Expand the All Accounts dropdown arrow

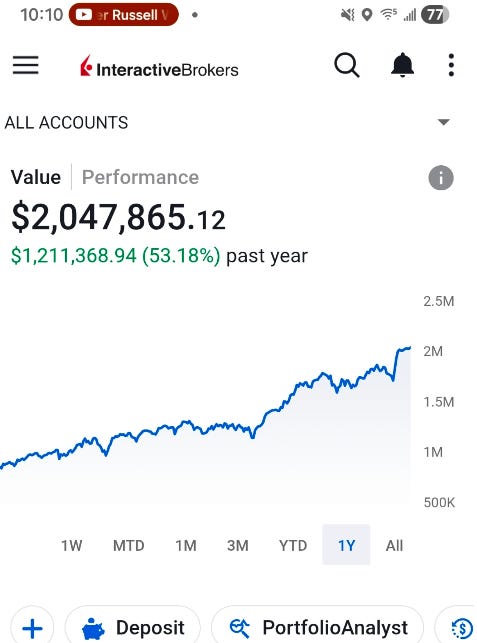pyautogui.click(x=443, y=122)
